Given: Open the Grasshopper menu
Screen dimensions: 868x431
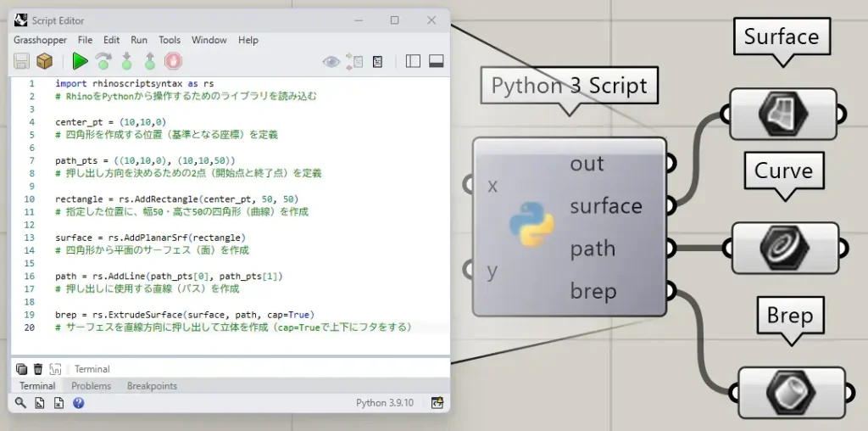Looking at the screenshot, I should [41, 40].
